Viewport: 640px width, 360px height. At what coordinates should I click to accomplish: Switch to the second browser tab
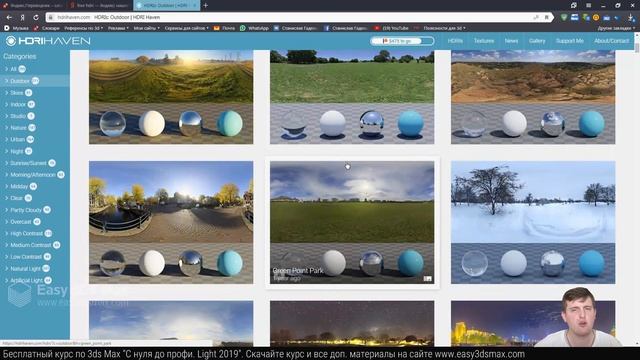(x=99, y=5)
